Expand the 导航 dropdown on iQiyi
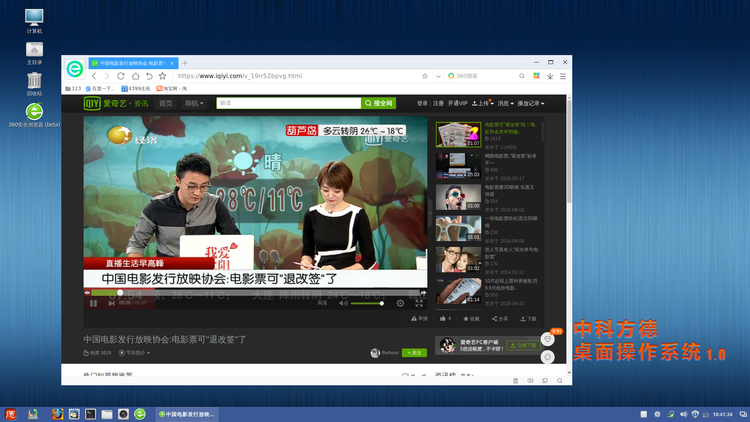Screen dimensions: 750x422 pos(194,103)
